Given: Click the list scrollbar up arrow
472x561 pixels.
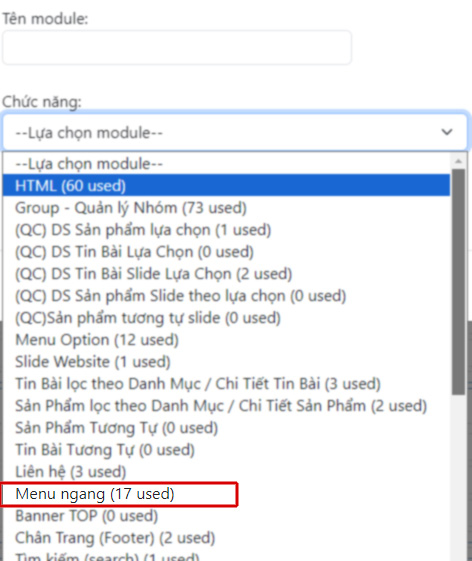Looking at the screenshot, I should pos(458,161).
